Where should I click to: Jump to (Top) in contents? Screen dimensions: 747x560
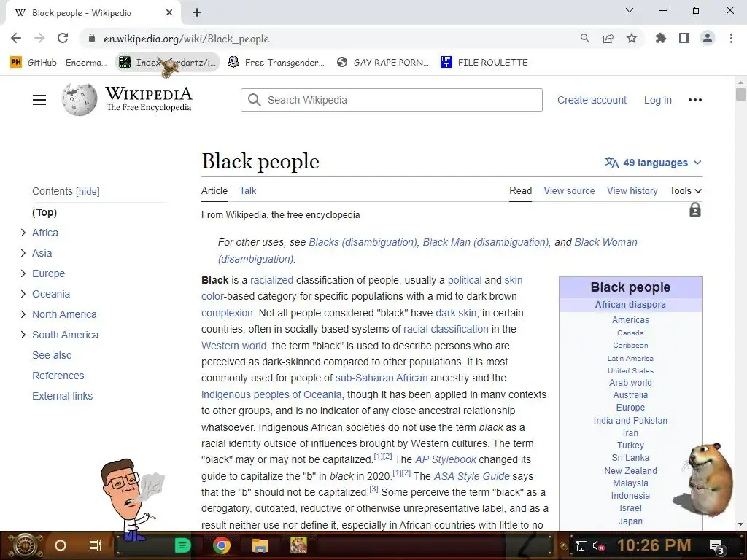pos(44,212)
